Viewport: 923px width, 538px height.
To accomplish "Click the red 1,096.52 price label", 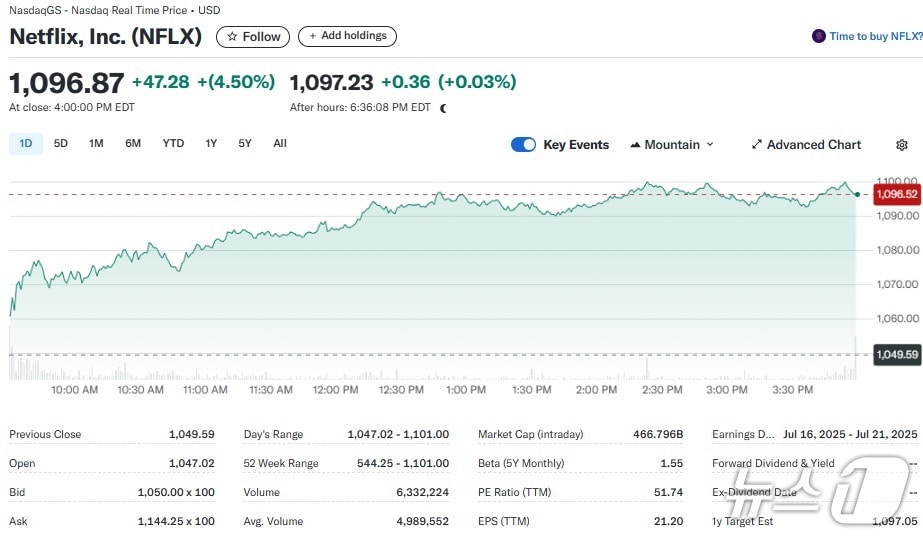I will click(x=895, y=194).
